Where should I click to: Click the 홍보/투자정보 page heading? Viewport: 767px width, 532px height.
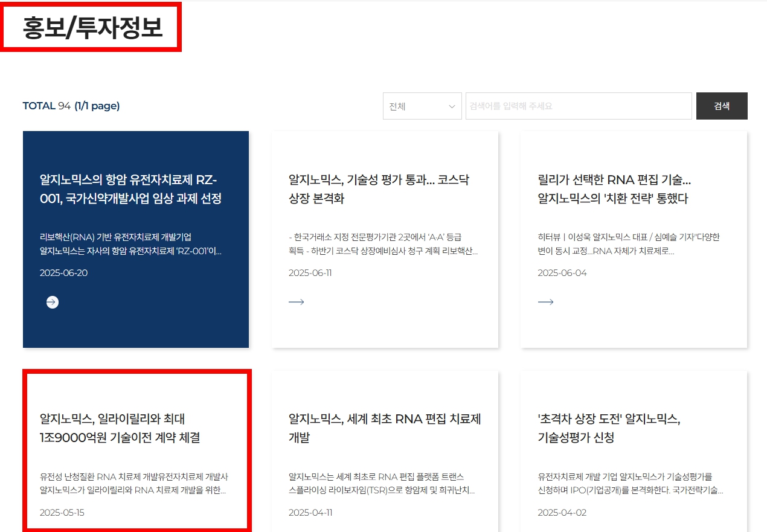(92, 28)
